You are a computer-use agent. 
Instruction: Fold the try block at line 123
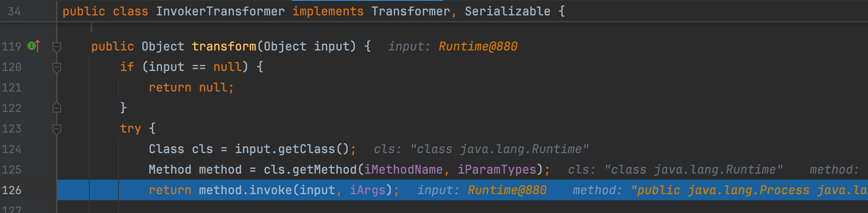(x=56, y=128)
